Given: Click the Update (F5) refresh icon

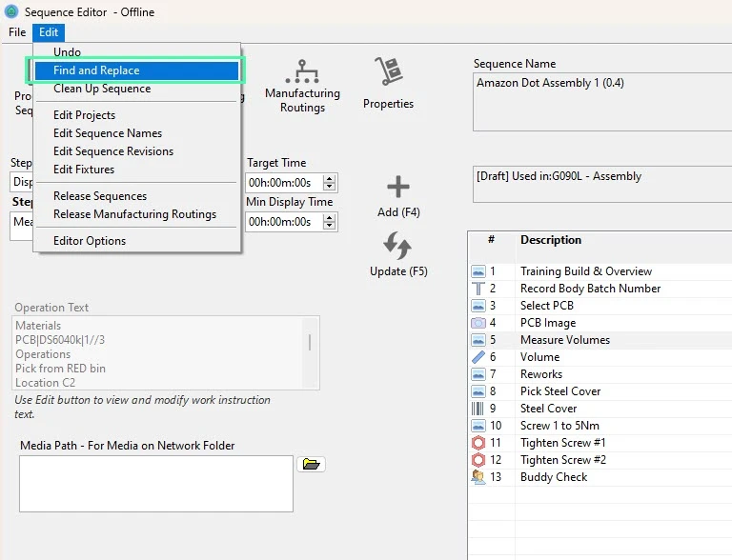Looking at the screenshot, I should click(397, 246).
